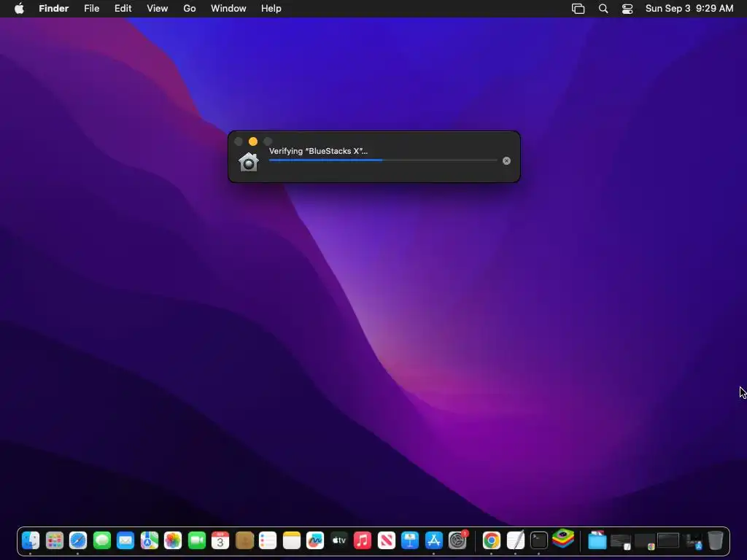Launch Notes from the Dock
747x560 pixels.
pos(292,540)
